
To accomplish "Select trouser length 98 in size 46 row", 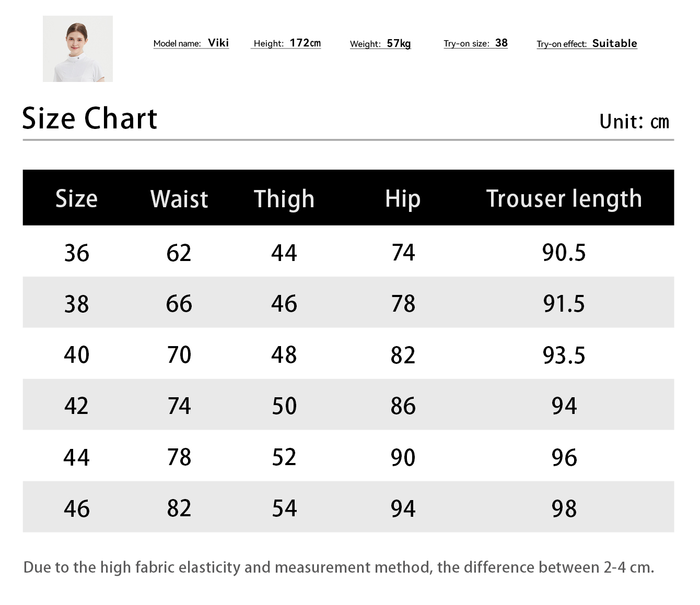I will tap(564, 508).
